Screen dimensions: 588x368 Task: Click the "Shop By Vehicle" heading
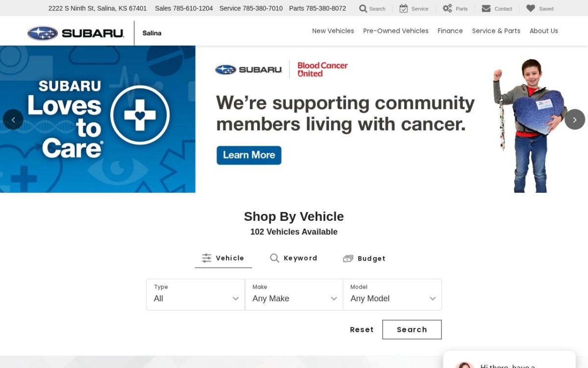(x=294, y=216)
